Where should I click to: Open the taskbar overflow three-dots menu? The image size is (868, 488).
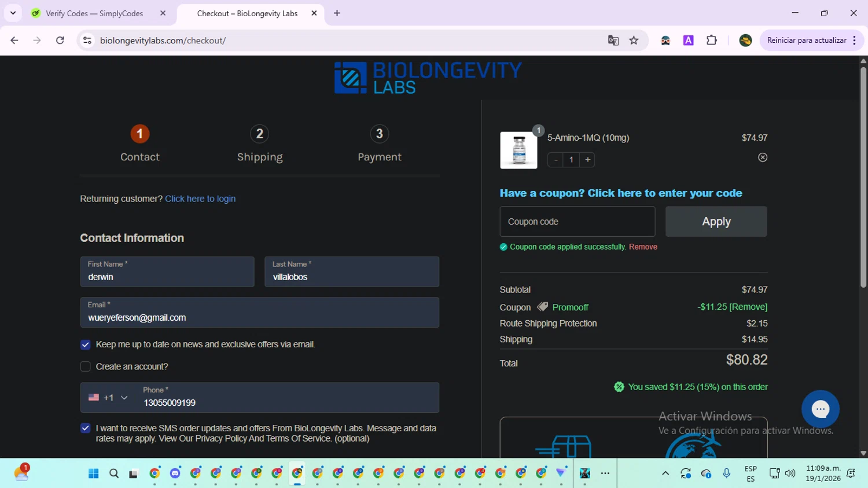(605, 474)
